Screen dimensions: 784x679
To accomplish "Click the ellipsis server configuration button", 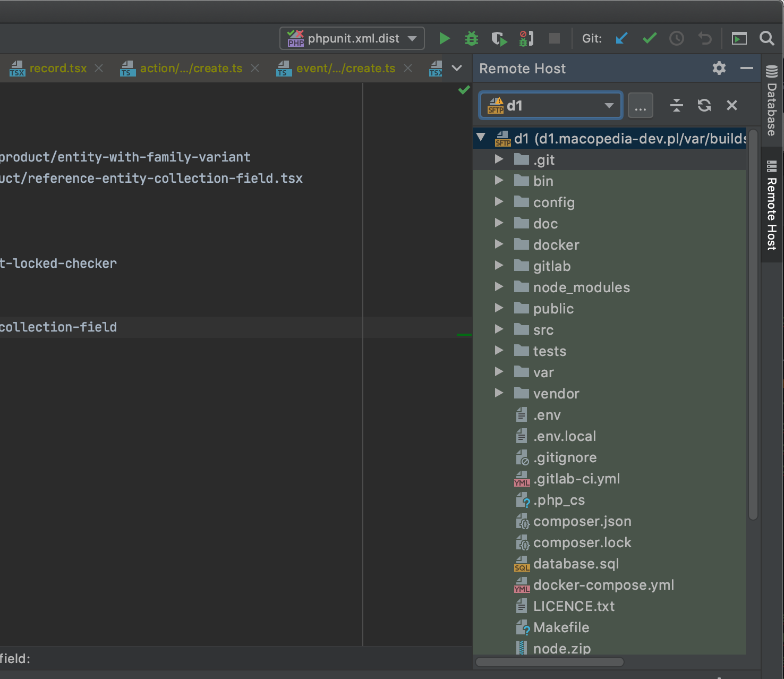I will tap(640, 106).
